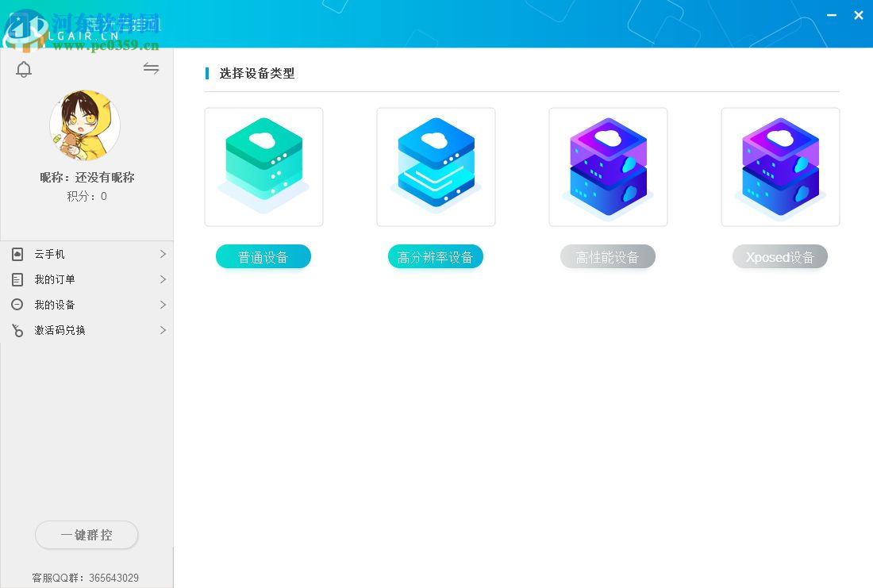Select the 云手机 sidebar icon
This screenshot has width=873, height=588.
(17, 254)
